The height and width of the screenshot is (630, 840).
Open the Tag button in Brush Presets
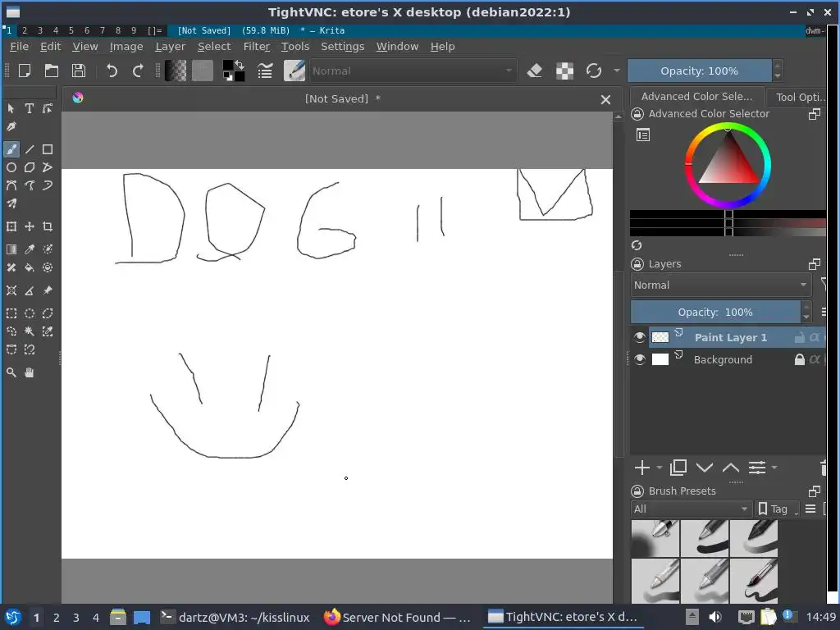click(778, 509)
